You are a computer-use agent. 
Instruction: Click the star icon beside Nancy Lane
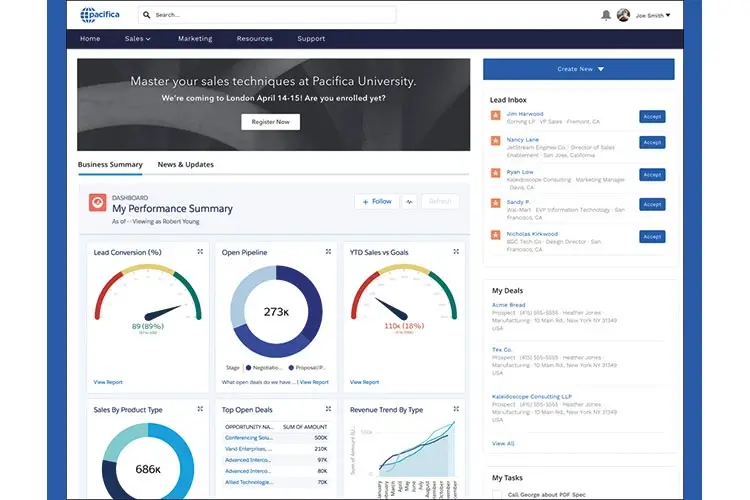click(496, 141)
